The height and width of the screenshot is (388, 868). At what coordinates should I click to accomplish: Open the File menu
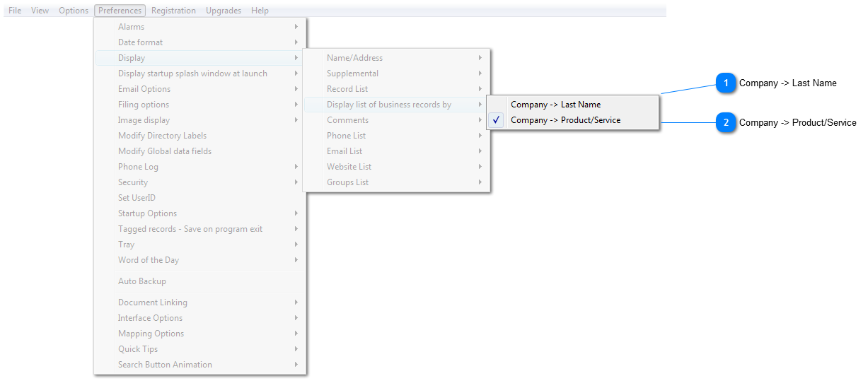coord(15,11)
